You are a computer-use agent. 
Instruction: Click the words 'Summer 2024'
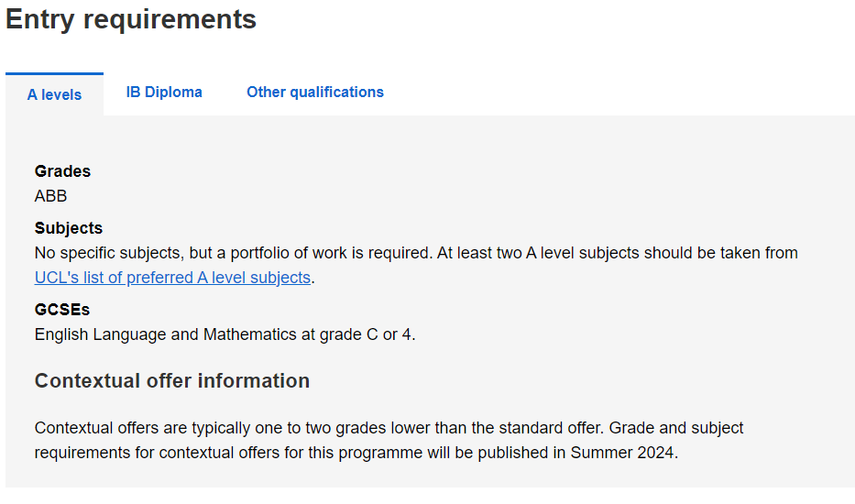[622, 453]
